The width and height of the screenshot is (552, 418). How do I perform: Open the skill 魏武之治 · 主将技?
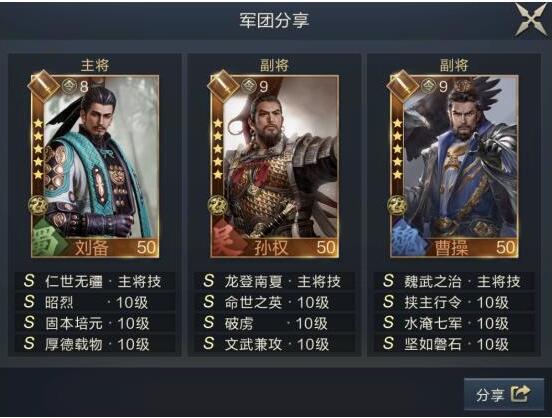point(454,281)
